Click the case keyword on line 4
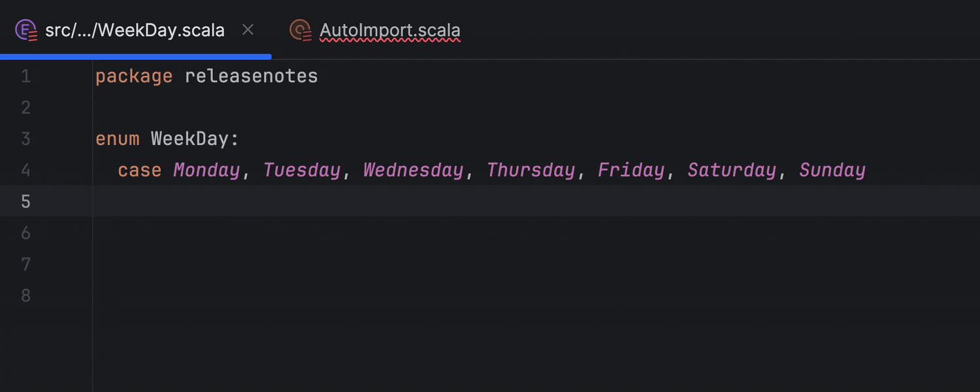The width and height of the screenshot is (980, 392). pyautogui.click(x=139, y=170)
